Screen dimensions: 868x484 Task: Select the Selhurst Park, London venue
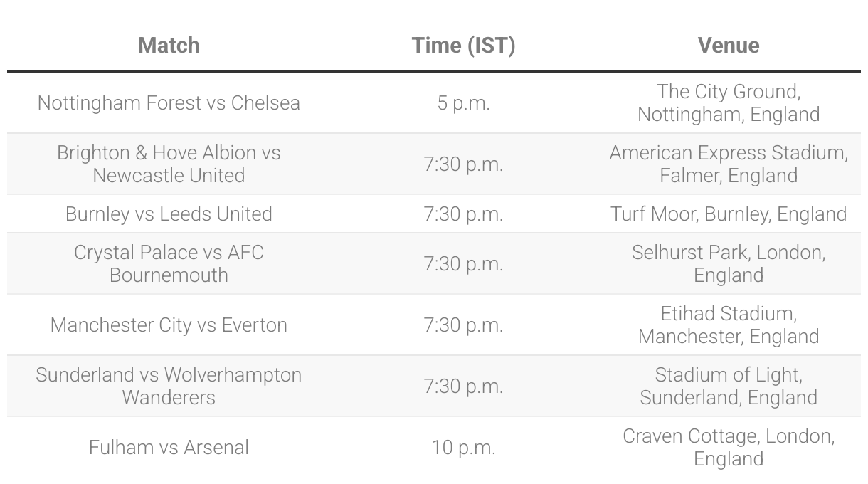click(729, 263)
